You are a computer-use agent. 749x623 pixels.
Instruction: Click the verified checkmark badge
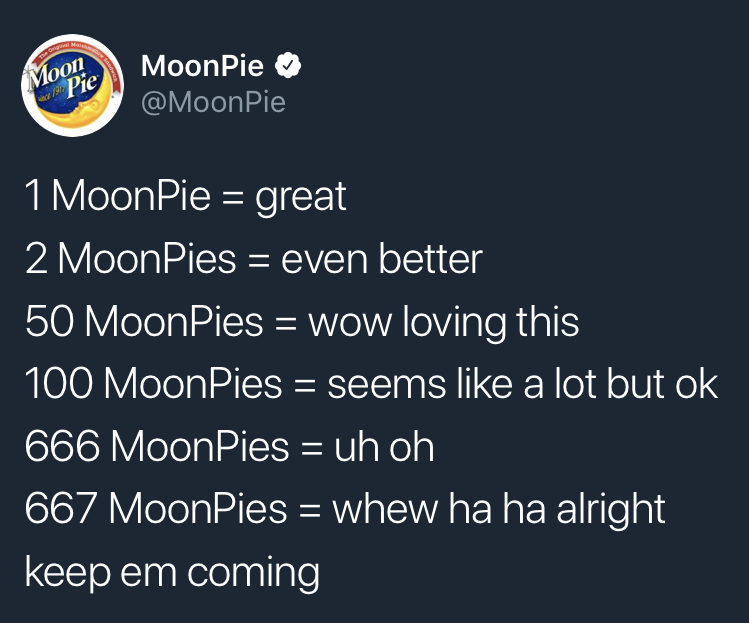(288, 67)
